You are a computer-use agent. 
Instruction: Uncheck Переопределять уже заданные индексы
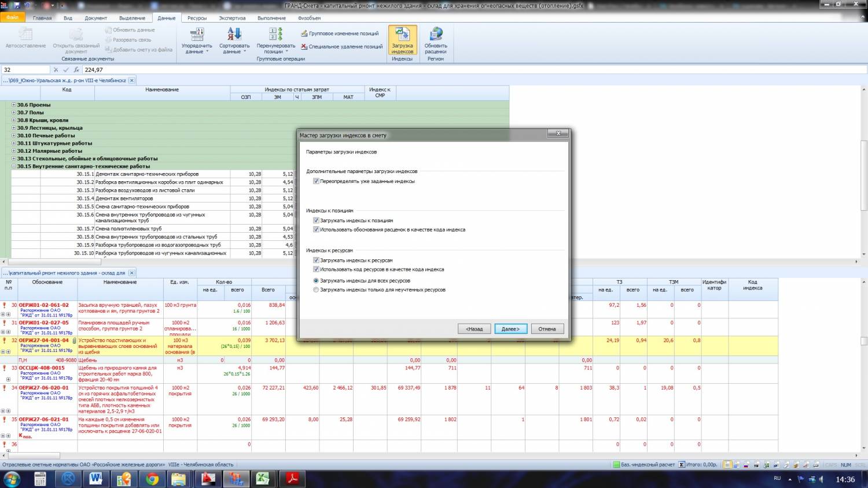click(x=316, y=181)
